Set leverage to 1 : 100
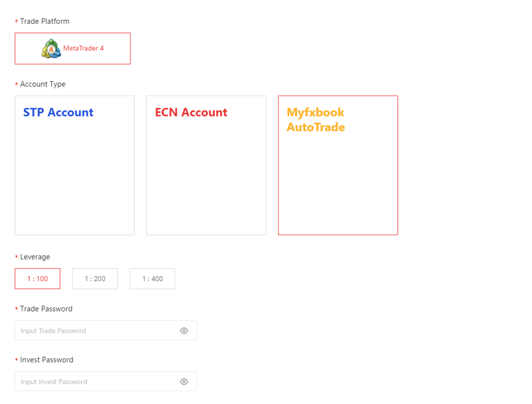Image resolution: width=532 pixels, height=404 pixels. (x=38, y=279)
